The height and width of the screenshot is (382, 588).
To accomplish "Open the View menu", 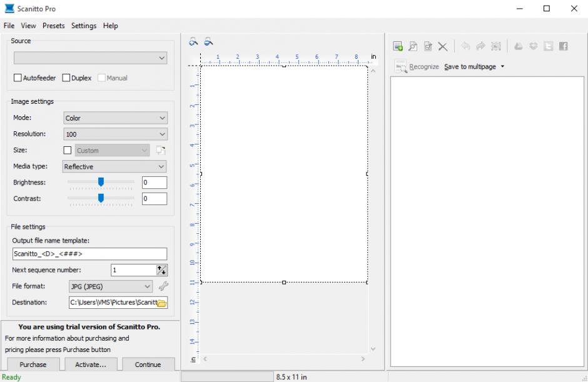I will (29, 26).
